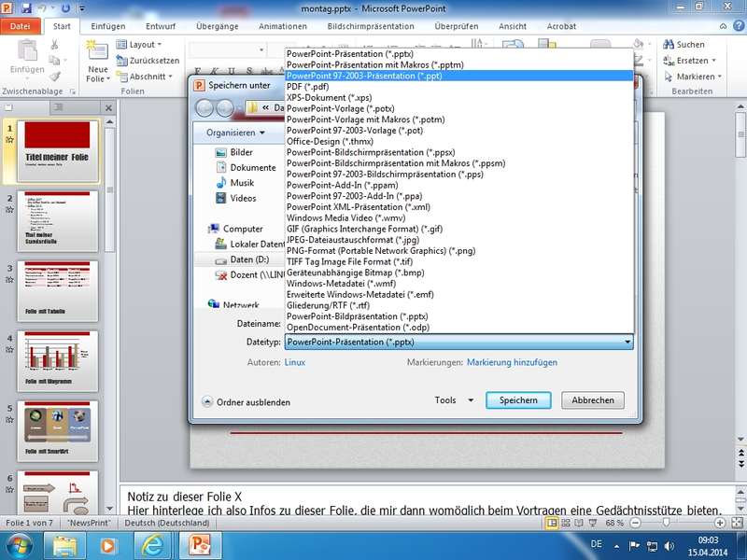The image size is (747, 560).
Task: Select slide 4 thumbnail with diagram
Action: 58,361
